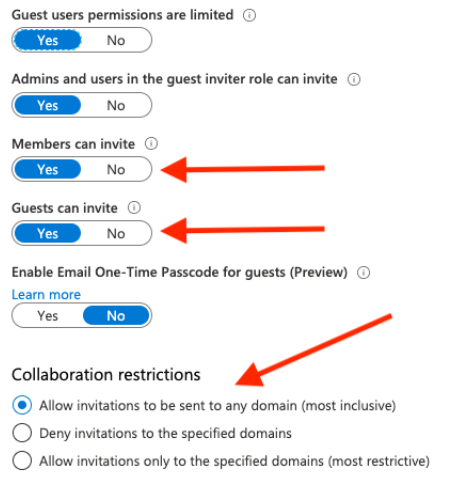
Task: Click info icon next to guest inviter role
Action: click(354, 79)
